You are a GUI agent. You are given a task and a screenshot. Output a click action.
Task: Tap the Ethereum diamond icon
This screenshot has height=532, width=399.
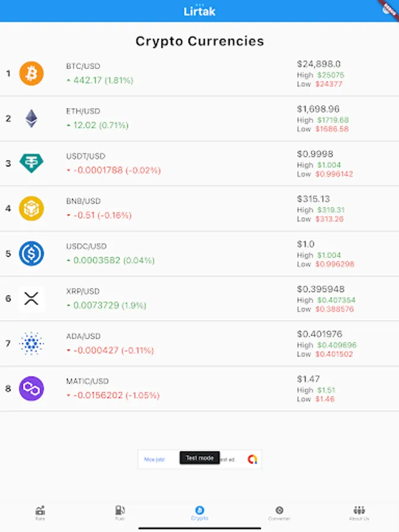31,118
